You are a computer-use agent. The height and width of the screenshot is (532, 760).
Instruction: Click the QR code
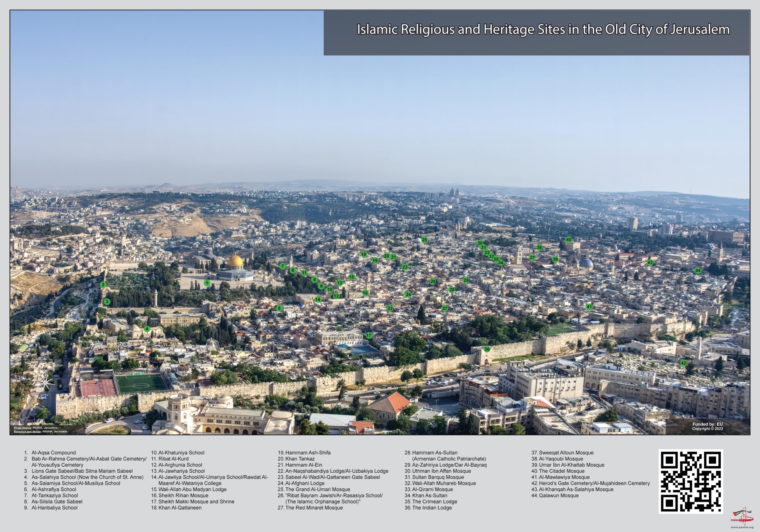point(691,481)
